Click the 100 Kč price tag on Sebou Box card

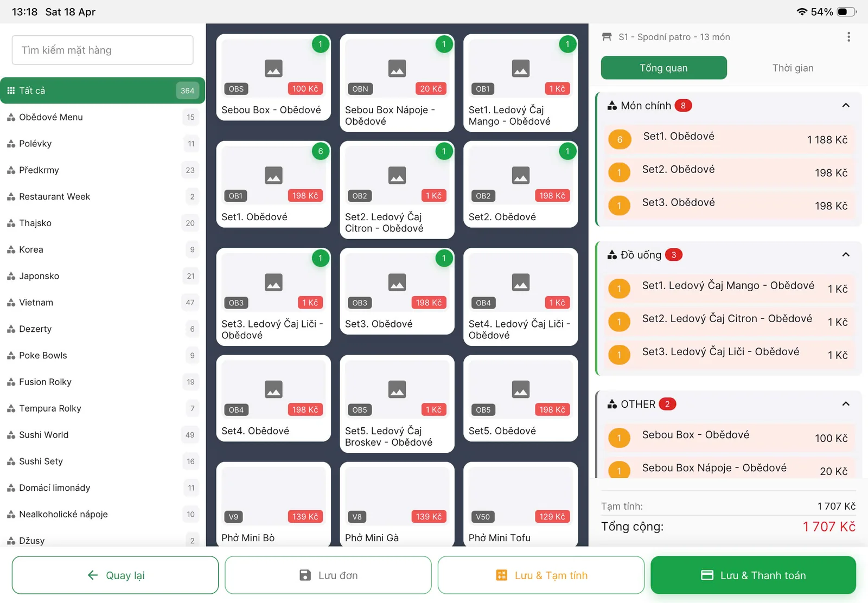point(305,89)
